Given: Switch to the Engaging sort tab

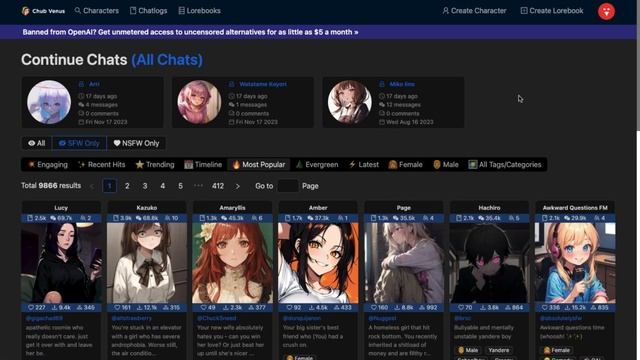Looking at the screenshot, I should [48, 164].
